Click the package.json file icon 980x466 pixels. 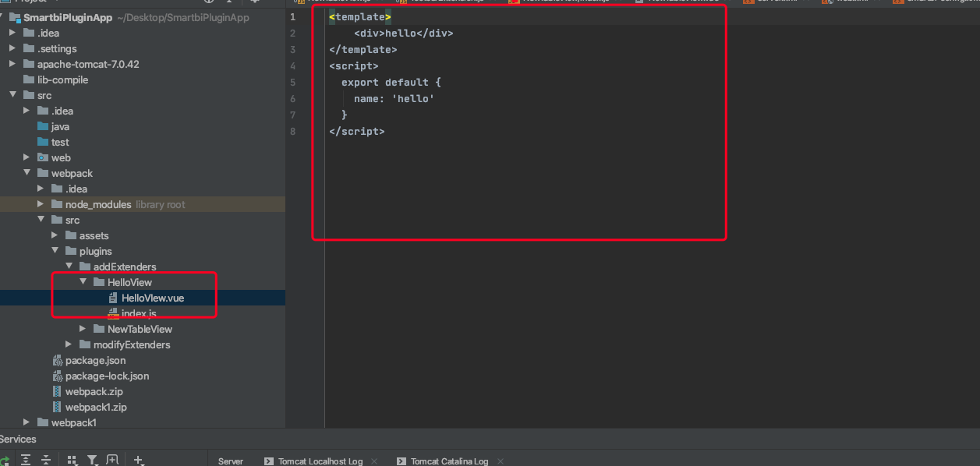[x=57, y=360]
